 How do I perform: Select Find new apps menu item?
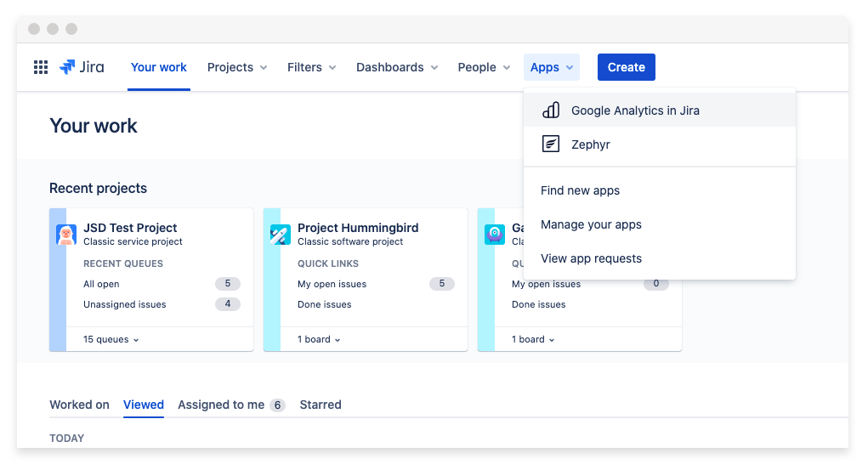[580, 190]
